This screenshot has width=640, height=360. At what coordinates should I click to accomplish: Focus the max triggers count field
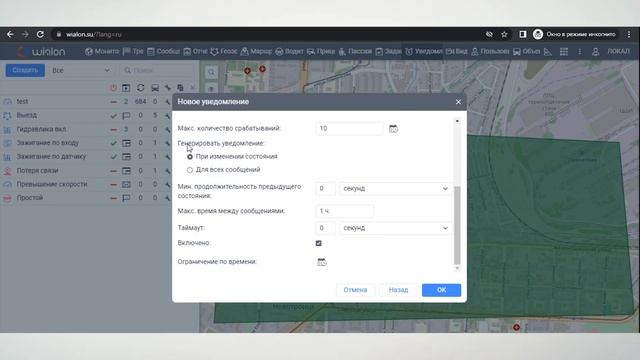349,129
